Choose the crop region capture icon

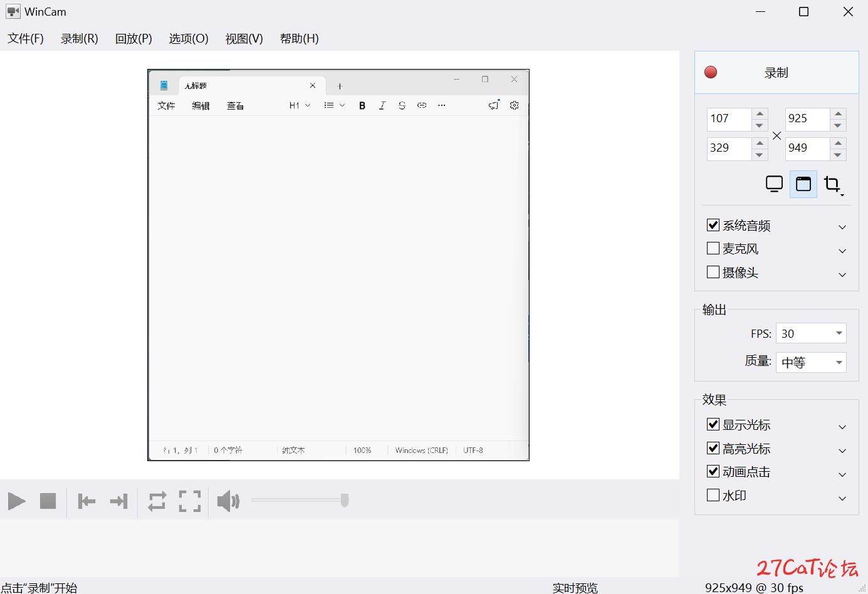(833, 184)
